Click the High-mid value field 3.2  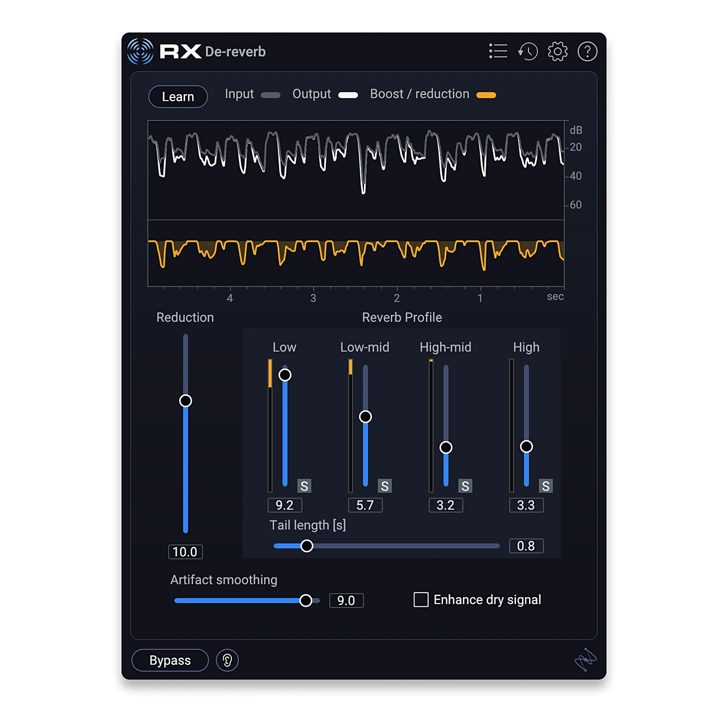[x=445, y=505]
